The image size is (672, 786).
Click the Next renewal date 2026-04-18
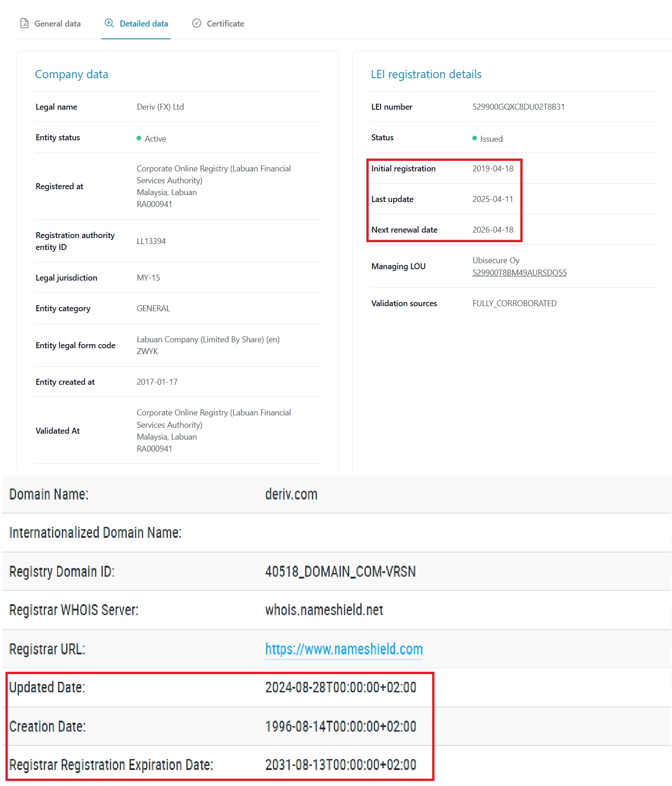click(492, 230)
